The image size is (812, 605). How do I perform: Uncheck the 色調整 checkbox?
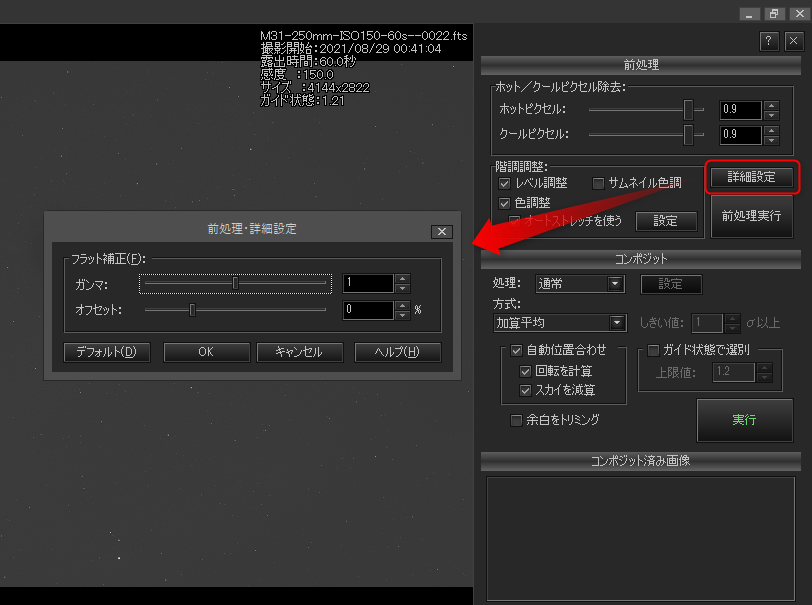coord(505,202)
